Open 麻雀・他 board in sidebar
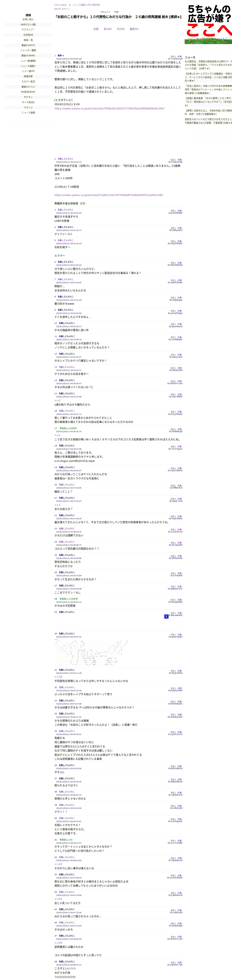The height and width of the screenshot is (980, 232). click(28, 40)
